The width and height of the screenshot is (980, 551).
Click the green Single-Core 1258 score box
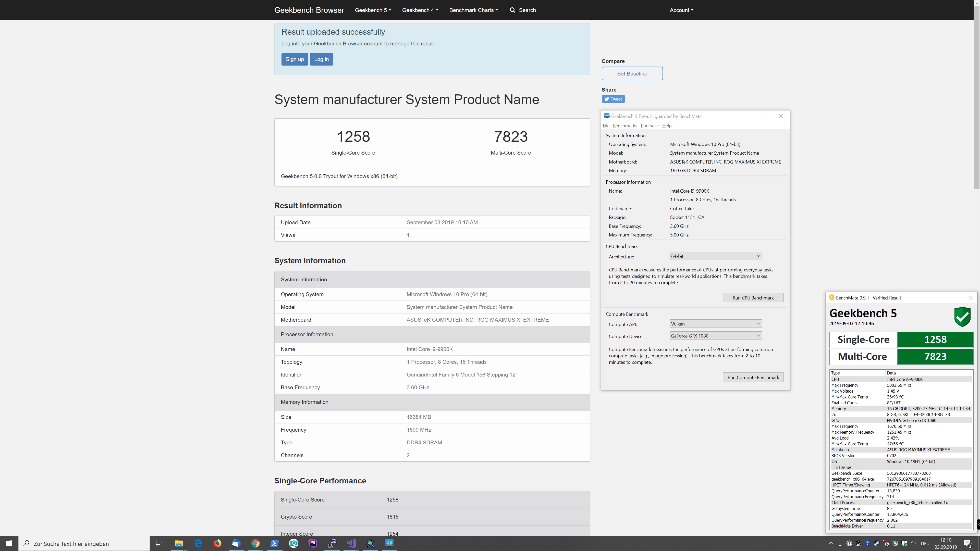click(x=935, y=340)
